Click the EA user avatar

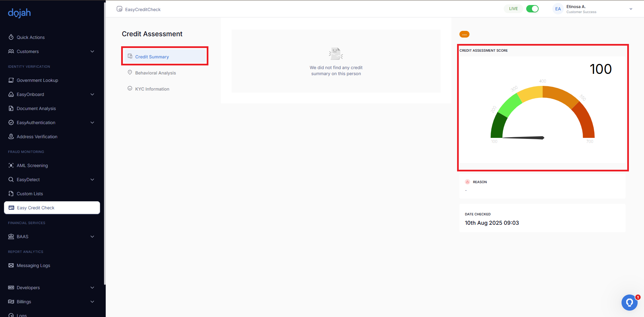(x=558, y=9)
